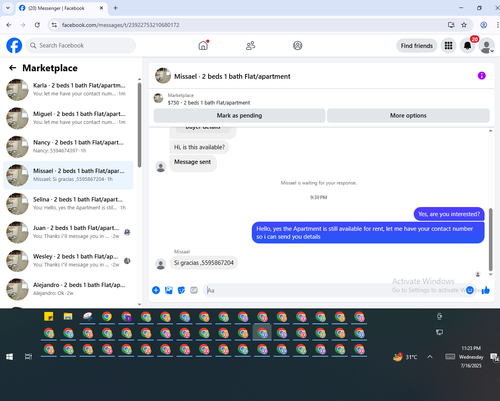Go back from Marketplace chats list
The width and height of the screenshot is (500, 401).
(x=13, y=68)
